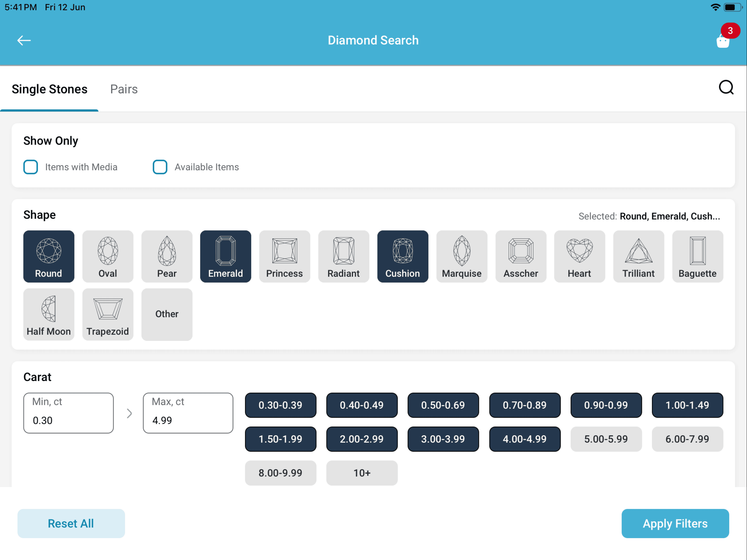Toggle the 0.90-0.99 carat range
Viewport: 747px width, 560px height.
point(606,405)
